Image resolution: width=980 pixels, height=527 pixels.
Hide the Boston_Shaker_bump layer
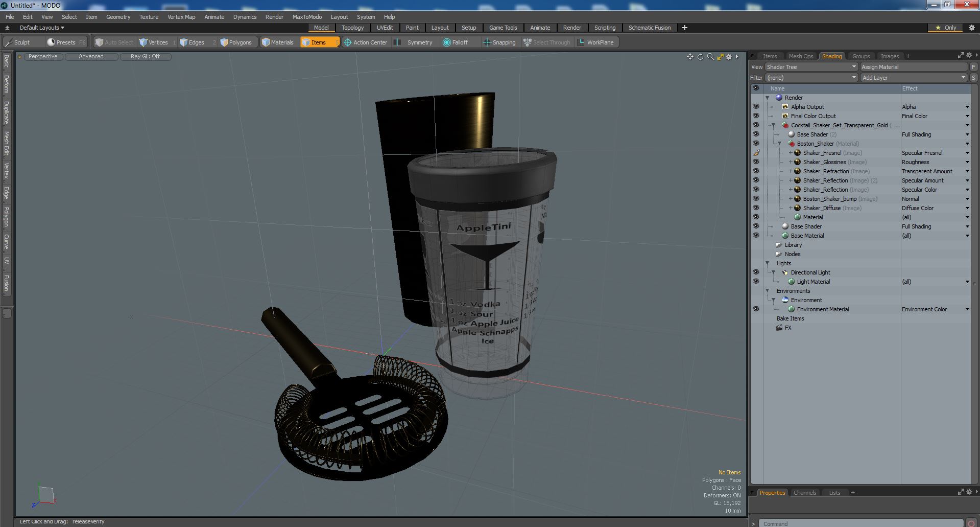click(756, 199)
